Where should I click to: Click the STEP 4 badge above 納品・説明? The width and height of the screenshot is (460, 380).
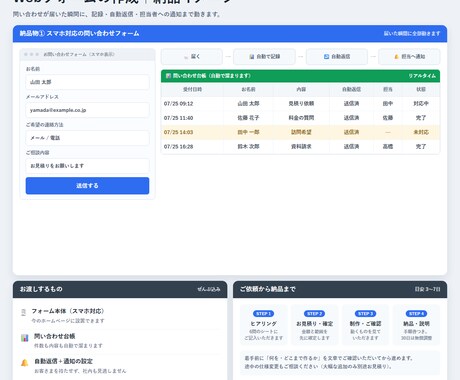(416, 314)
